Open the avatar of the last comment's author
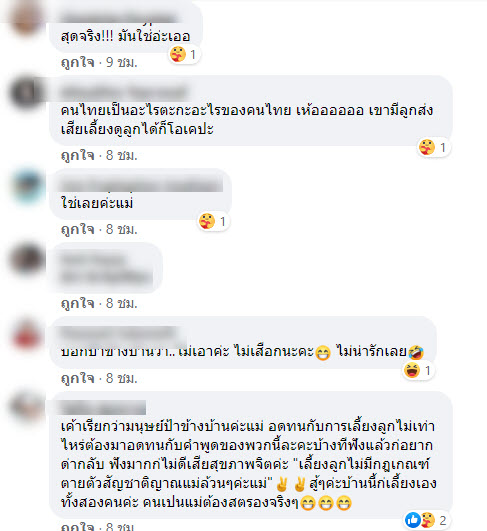487x531 pixels. 27,406
